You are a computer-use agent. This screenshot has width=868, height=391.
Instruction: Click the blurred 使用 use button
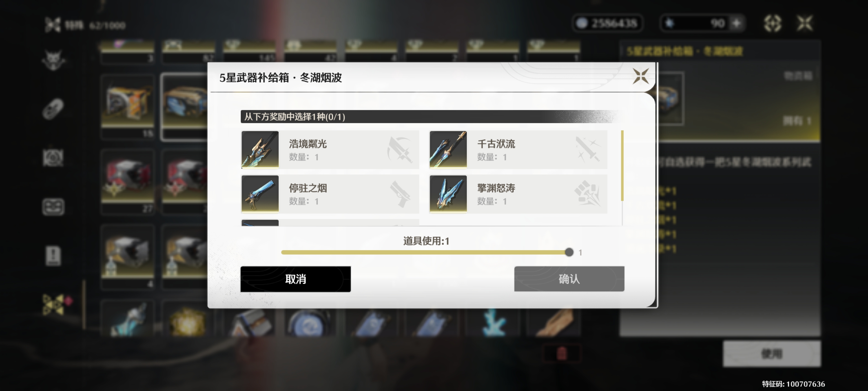pos(772,353)
